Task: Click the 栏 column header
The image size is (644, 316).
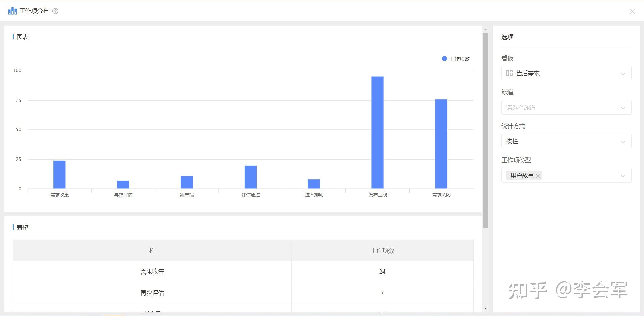Action: click(152, 250)
